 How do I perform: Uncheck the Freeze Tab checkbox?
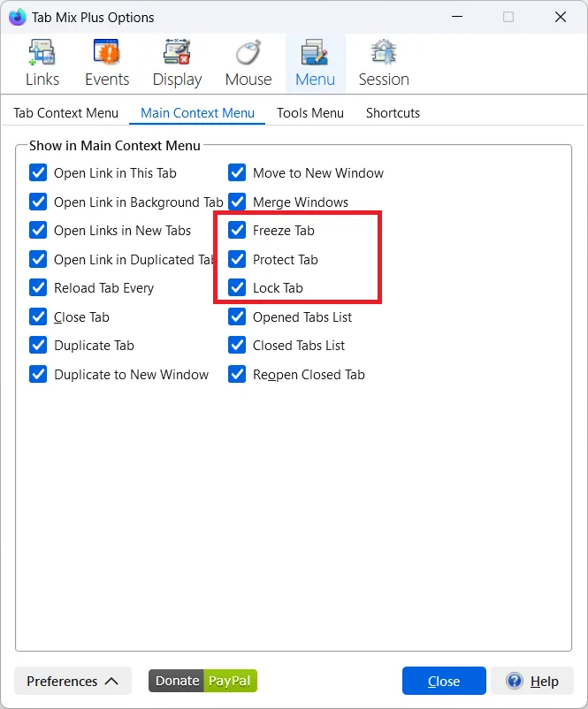tap(237, 231)
